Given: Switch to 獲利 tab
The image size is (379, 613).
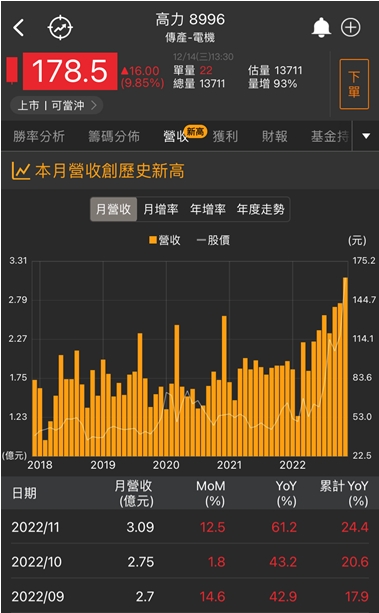Looking at the screenshot, I should (x=225, y=136).
